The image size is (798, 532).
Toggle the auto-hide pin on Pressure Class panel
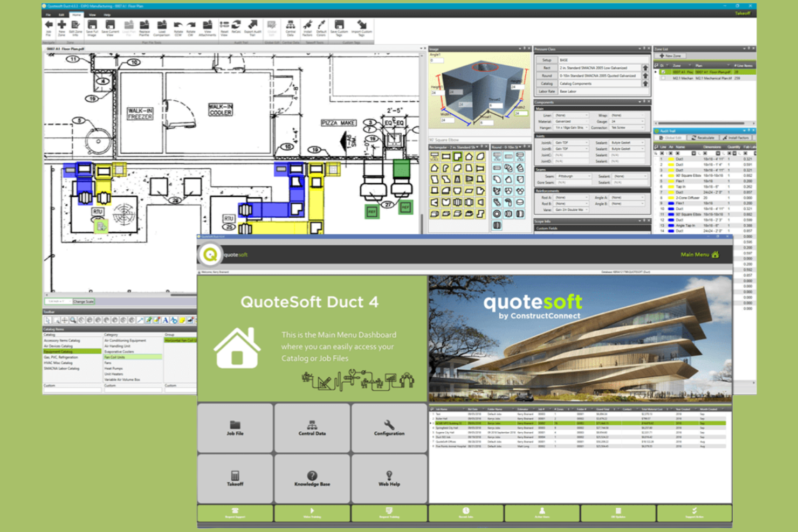(644, 47)
